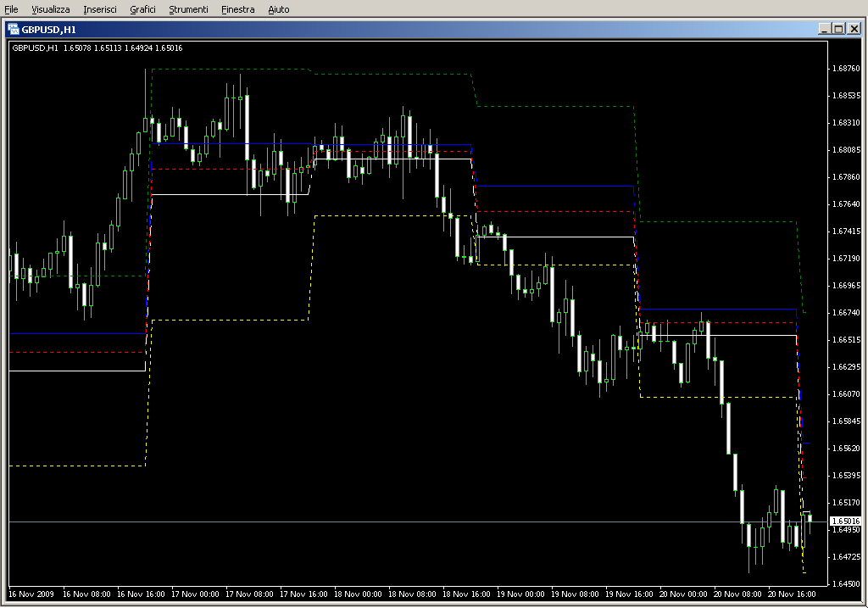Click time axis label 17 Nov 00:00
Screen dimensions: 868x608
coord(195,594)
